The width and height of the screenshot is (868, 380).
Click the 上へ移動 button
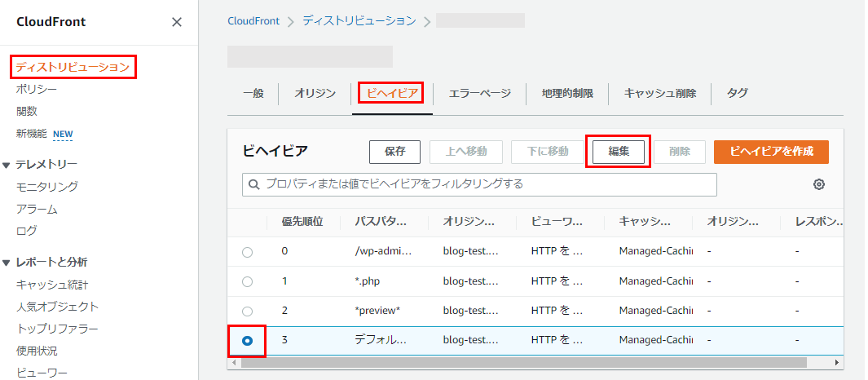tap(466, 152)
